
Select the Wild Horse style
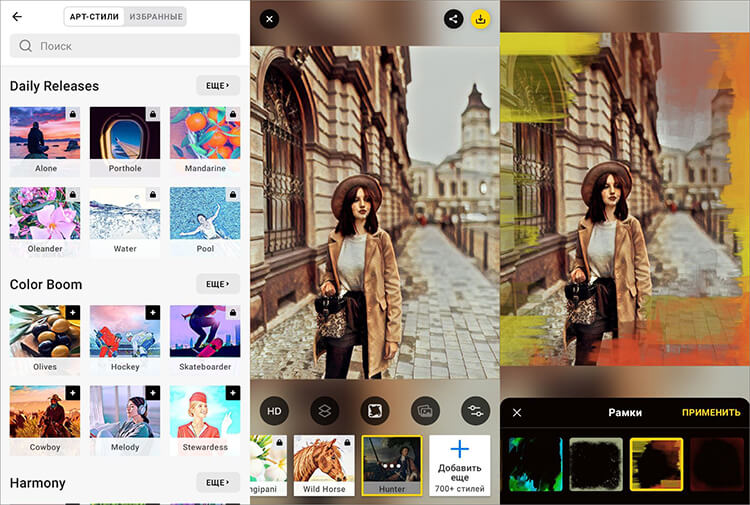[324, 465]
